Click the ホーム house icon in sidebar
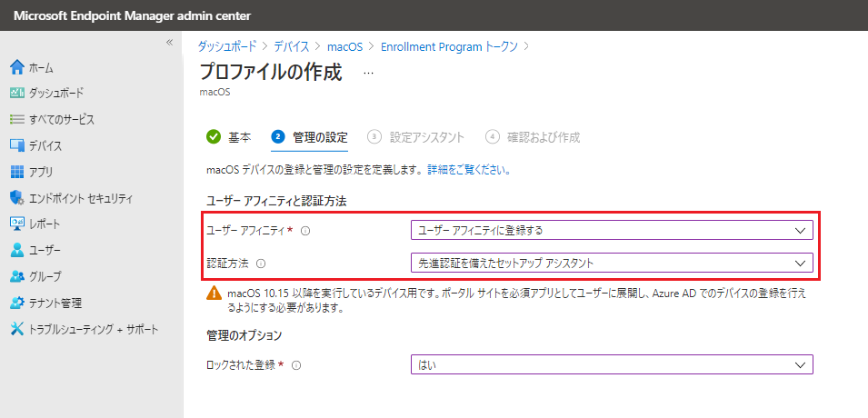The image size is (868, 418). [x=17, y=67]
